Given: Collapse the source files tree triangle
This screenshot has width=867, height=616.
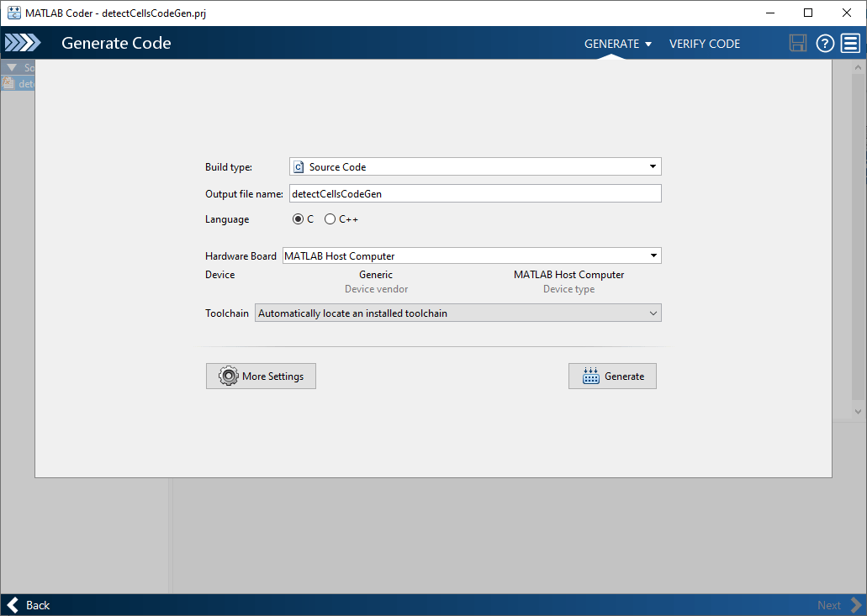Looking at the screenshot, I should pyautogui.click(x=12, y=67).
